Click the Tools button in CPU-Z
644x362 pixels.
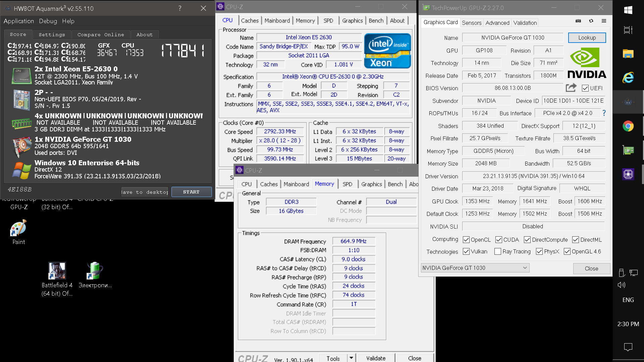333,358
